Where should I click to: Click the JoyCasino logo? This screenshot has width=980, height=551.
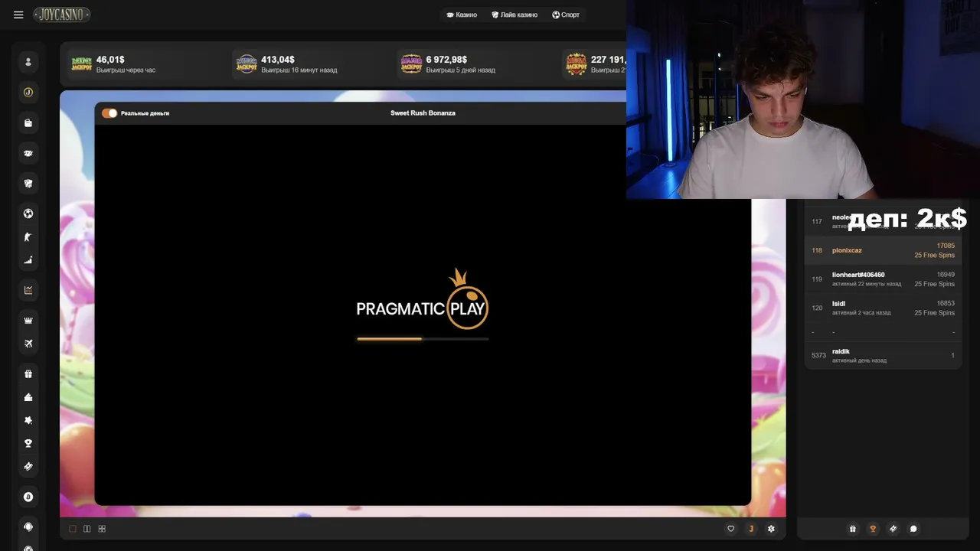(62, 15)
